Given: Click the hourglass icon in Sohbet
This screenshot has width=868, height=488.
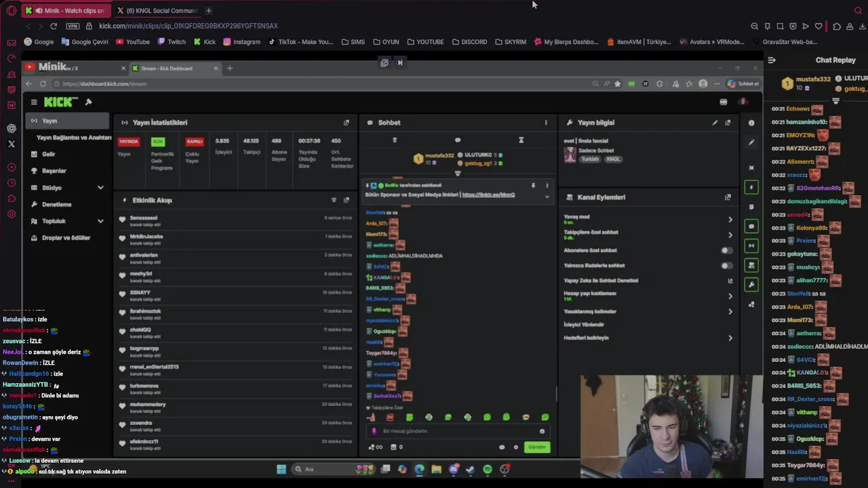Looking at the screenshot, I should click(521, 140).
